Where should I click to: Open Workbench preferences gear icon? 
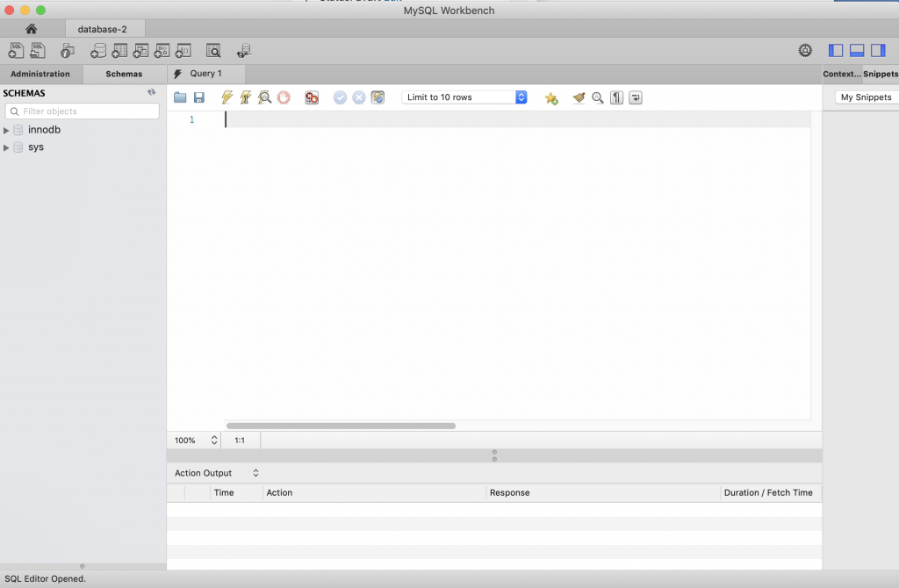click(805, 50)
